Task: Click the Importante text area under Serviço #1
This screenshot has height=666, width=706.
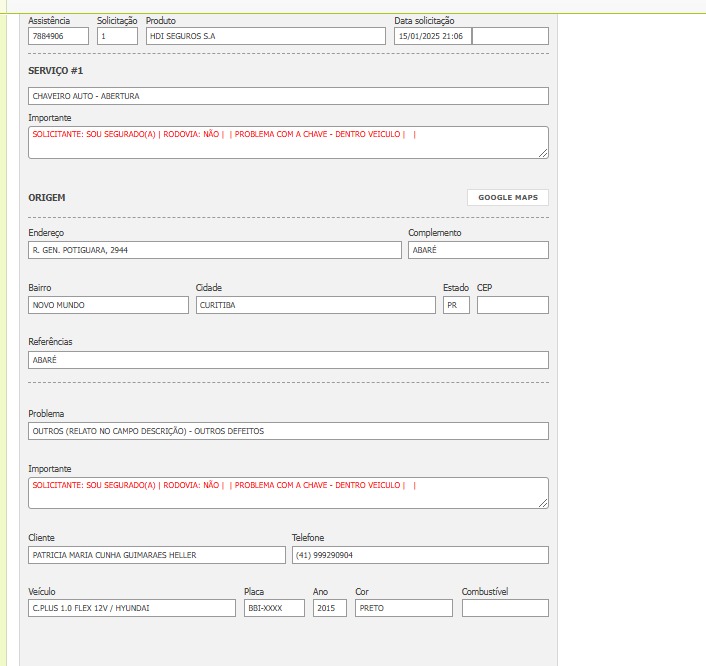Action: coord(288,142)
